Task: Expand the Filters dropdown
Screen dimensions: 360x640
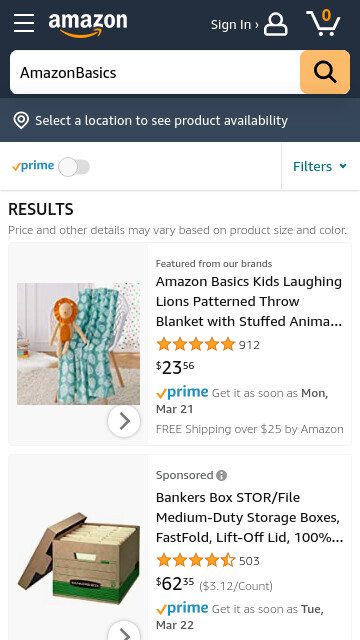Action: tap(320, 166)
